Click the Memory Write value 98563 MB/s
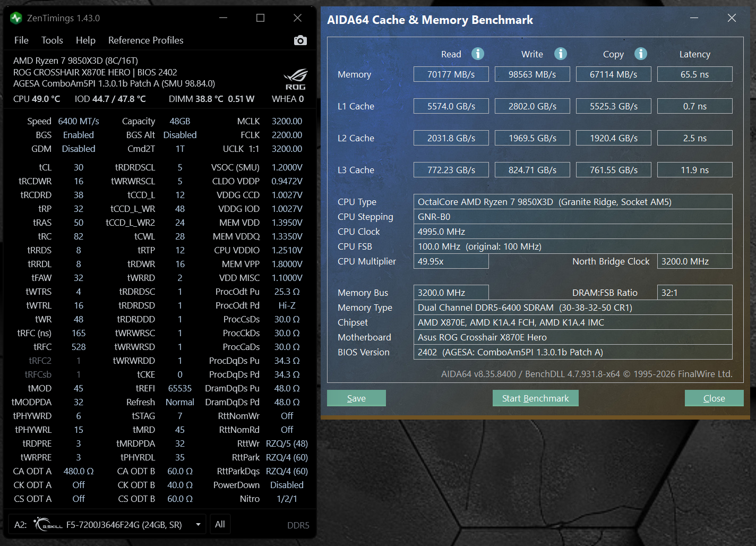The height and width of the screenshot is (546, 756). click(532, 74)
